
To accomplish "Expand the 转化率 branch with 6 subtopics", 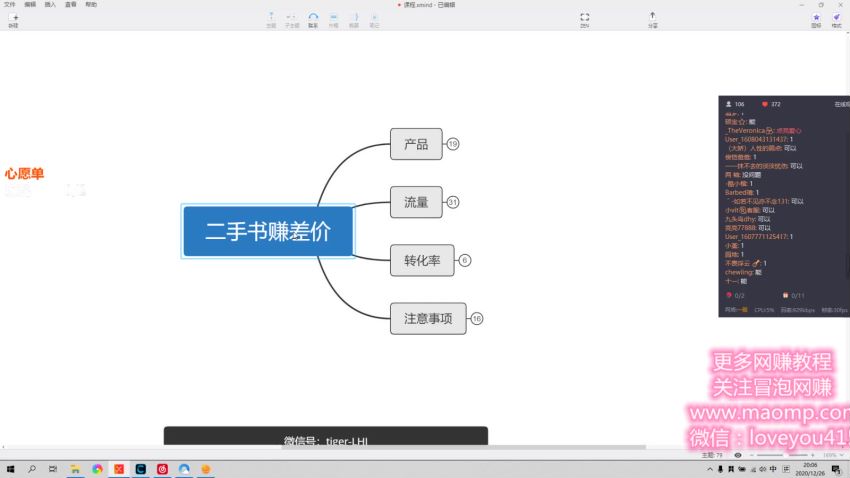I will pos(465,260).
